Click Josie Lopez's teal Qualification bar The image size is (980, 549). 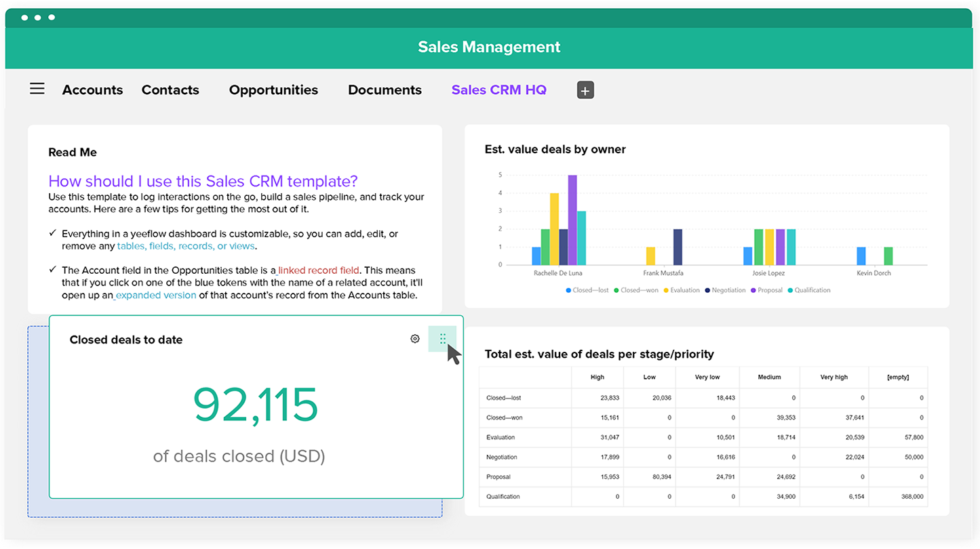click(791, 247)
